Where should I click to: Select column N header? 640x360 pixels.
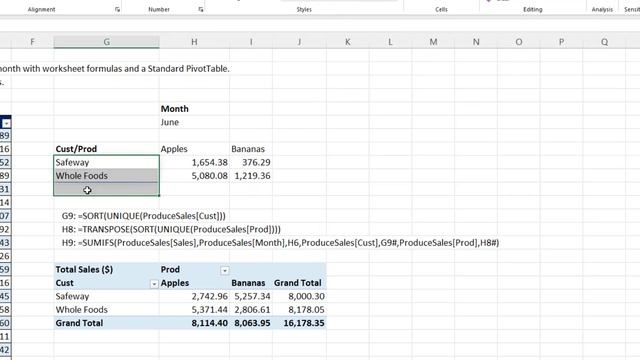tap(476, 42)
